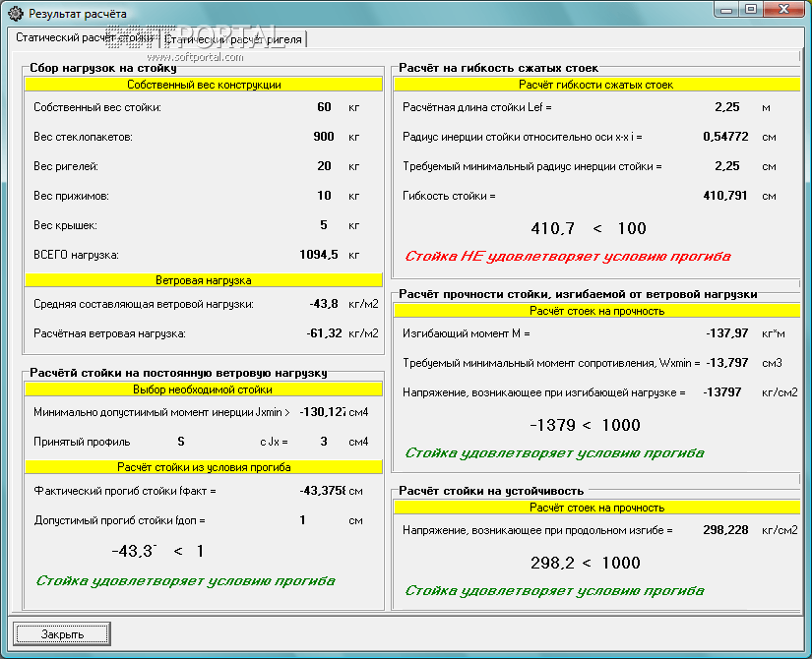Click 'Расчётная длина стойки Lef =' label

click(x=477, y=107)
